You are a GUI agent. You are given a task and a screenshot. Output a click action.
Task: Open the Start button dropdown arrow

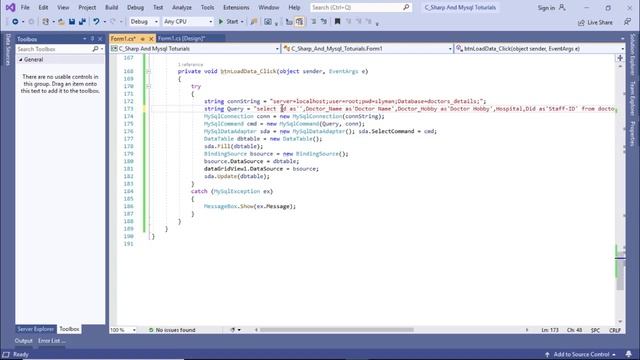pos(242,22)
